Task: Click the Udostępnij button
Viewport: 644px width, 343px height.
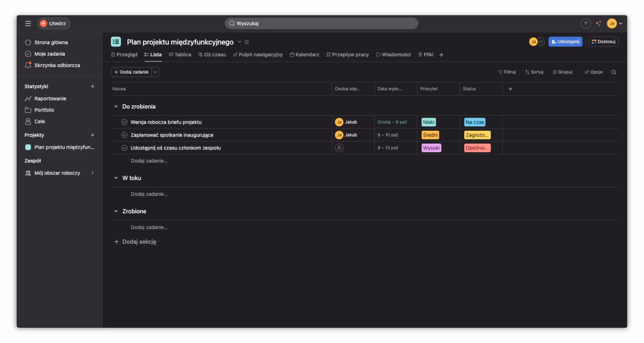Action: (565, 42)
